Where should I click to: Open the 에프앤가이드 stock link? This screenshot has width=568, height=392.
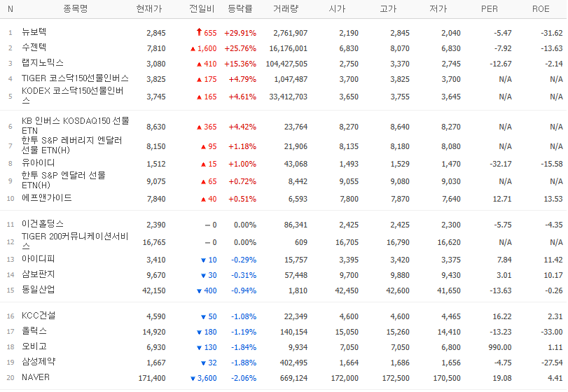(47, 198)
